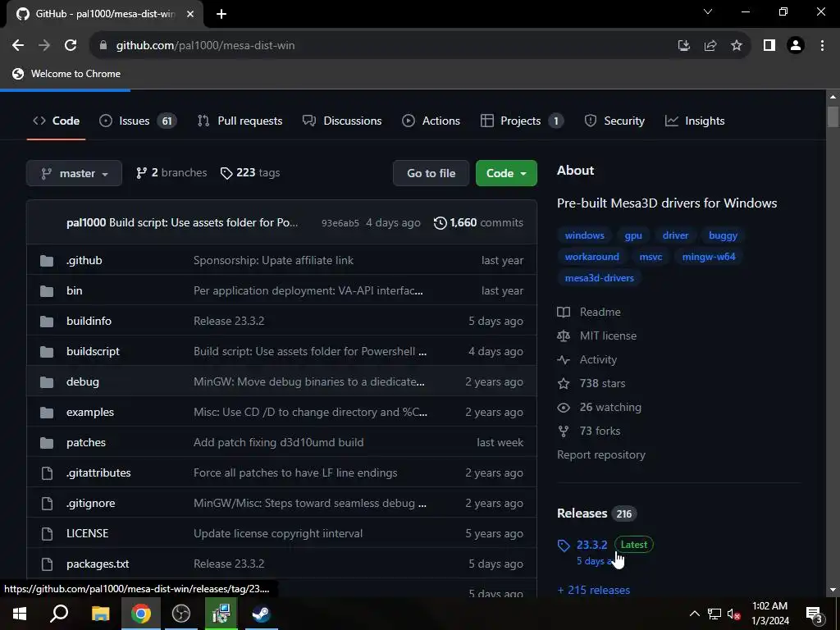This screenshot has width=840, height=630.
Task: Open the .gitignore file
Action: point(90,503)
